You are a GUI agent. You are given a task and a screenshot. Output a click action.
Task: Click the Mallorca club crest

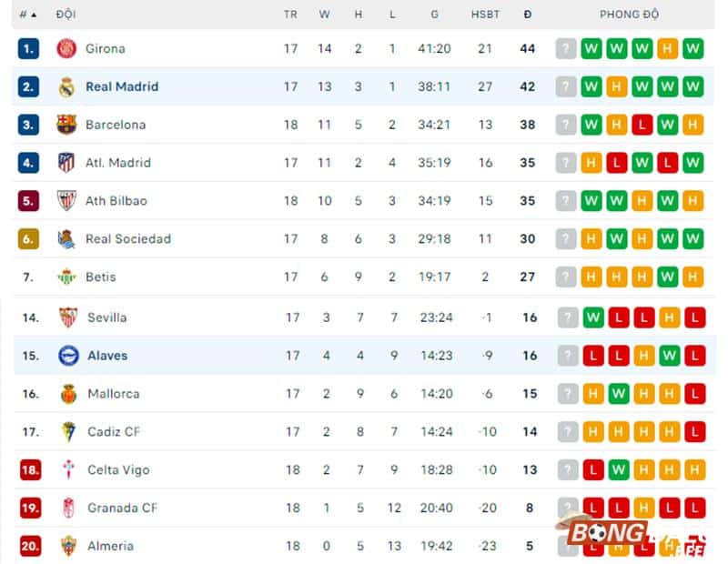66,394
